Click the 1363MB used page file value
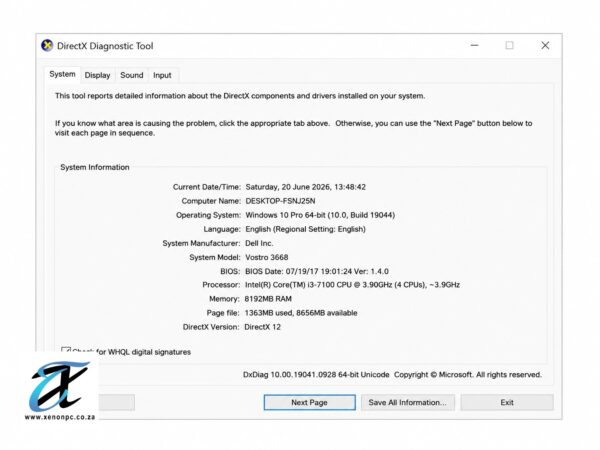 click(x=301, y=313)
